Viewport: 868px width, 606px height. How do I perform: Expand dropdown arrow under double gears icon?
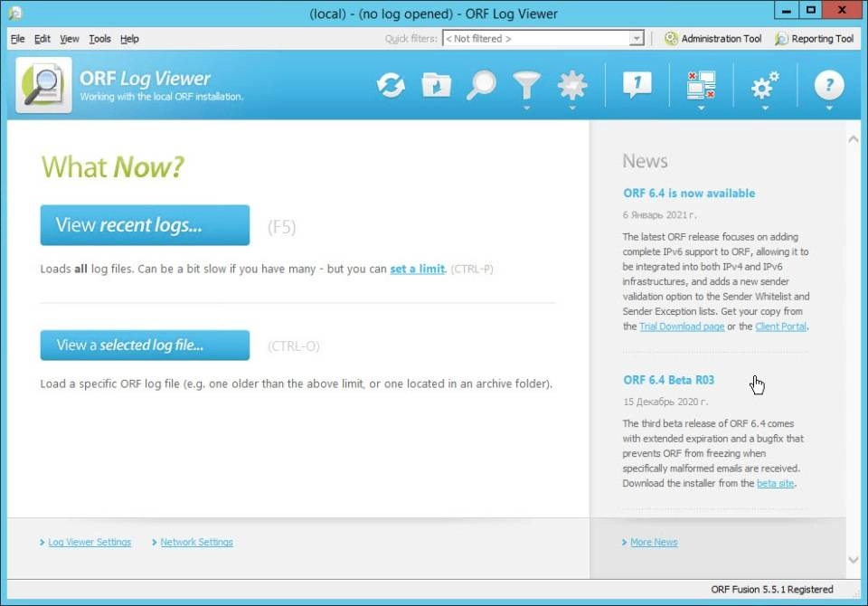[765, 108]
